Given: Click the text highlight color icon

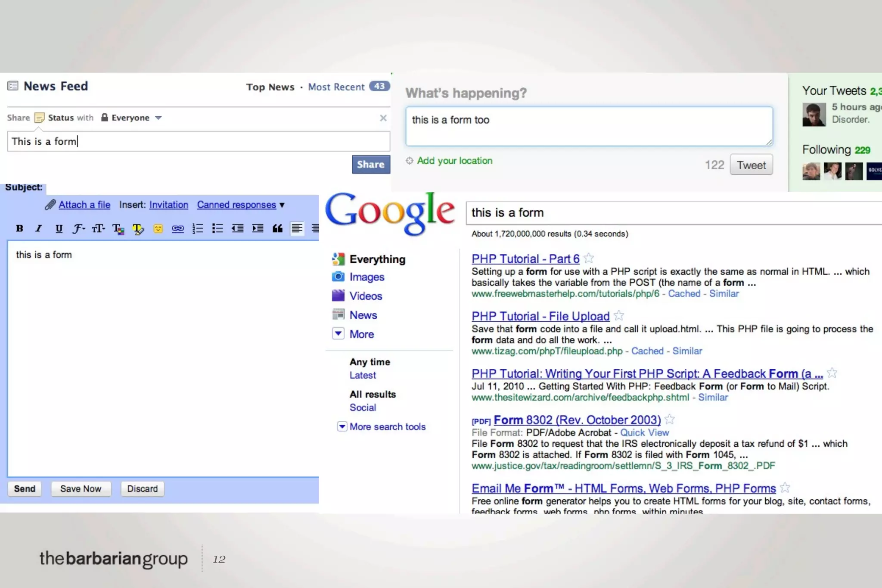Looking at the screenshot, I should pos(138,229).
